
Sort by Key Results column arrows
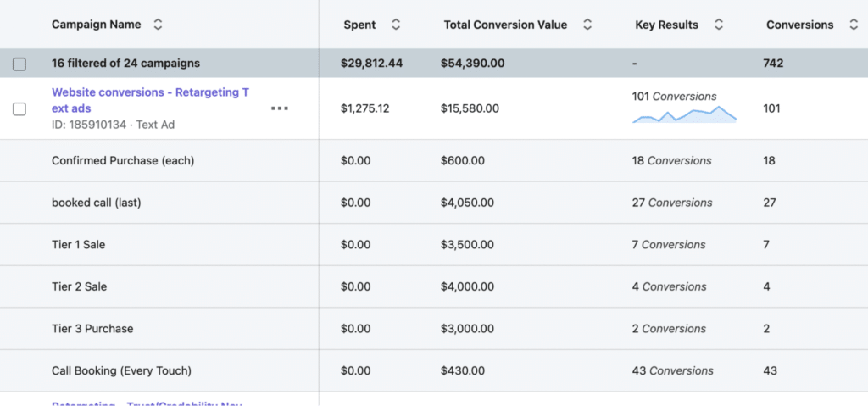coord(719,25)
